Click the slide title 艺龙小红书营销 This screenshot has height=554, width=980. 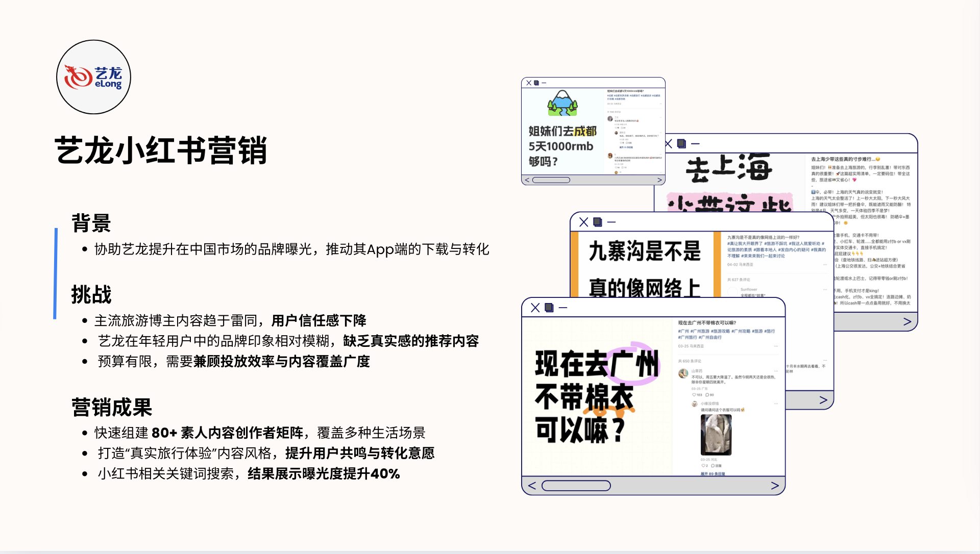coord(161,150)
